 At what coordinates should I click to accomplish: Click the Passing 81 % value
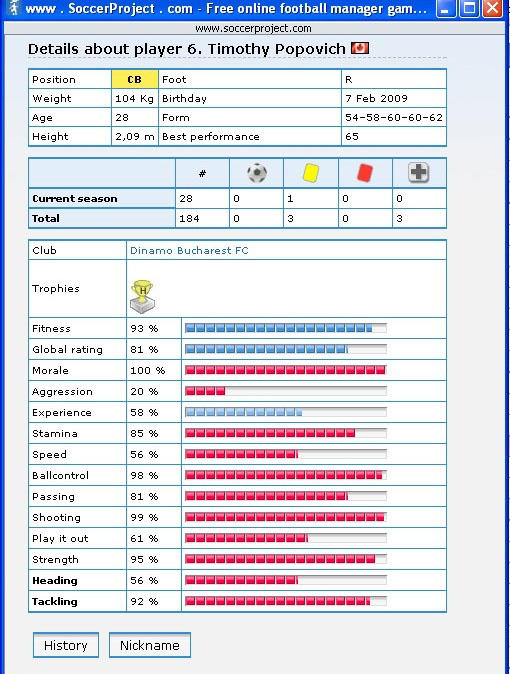tap(144, 496)
